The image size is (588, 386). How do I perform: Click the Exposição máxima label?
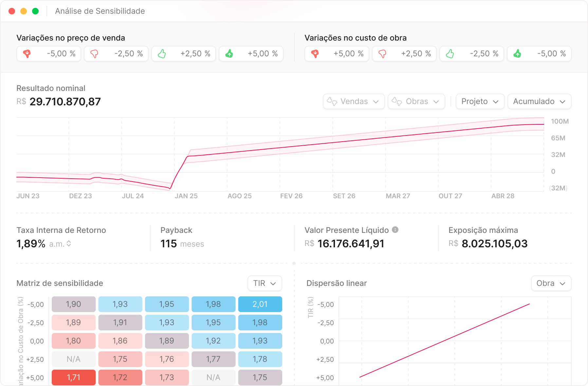pos(483,230)
